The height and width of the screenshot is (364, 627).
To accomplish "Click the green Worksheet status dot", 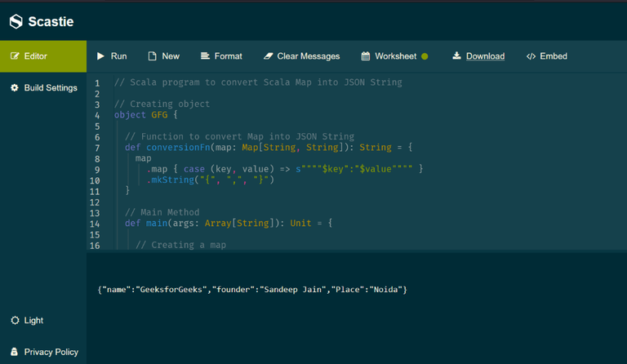I will click(425, 56).
